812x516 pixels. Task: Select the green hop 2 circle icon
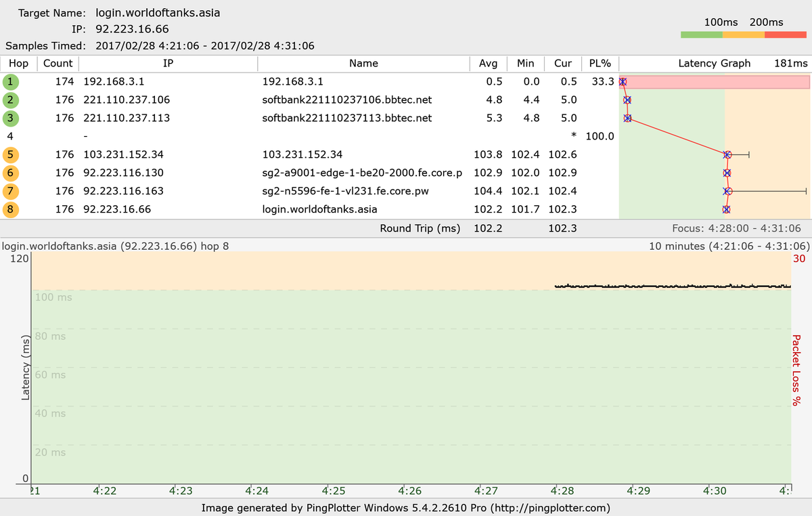tap(11, 100)
